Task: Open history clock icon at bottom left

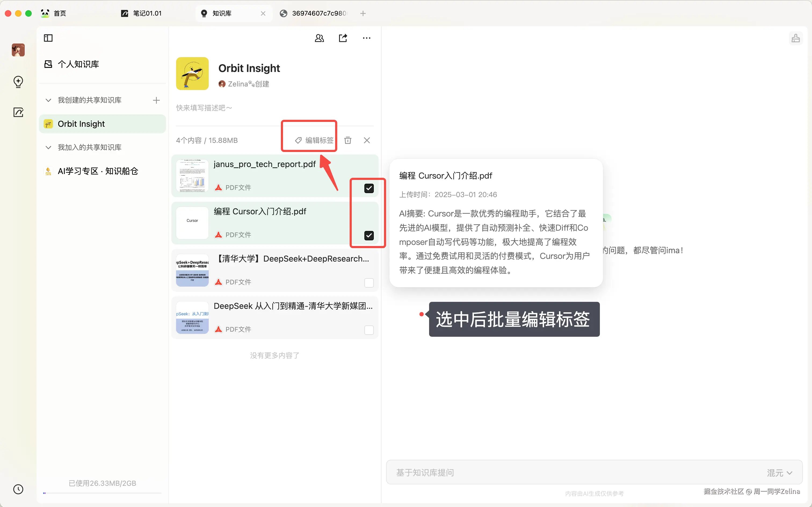Action: [x=18, y=489]
